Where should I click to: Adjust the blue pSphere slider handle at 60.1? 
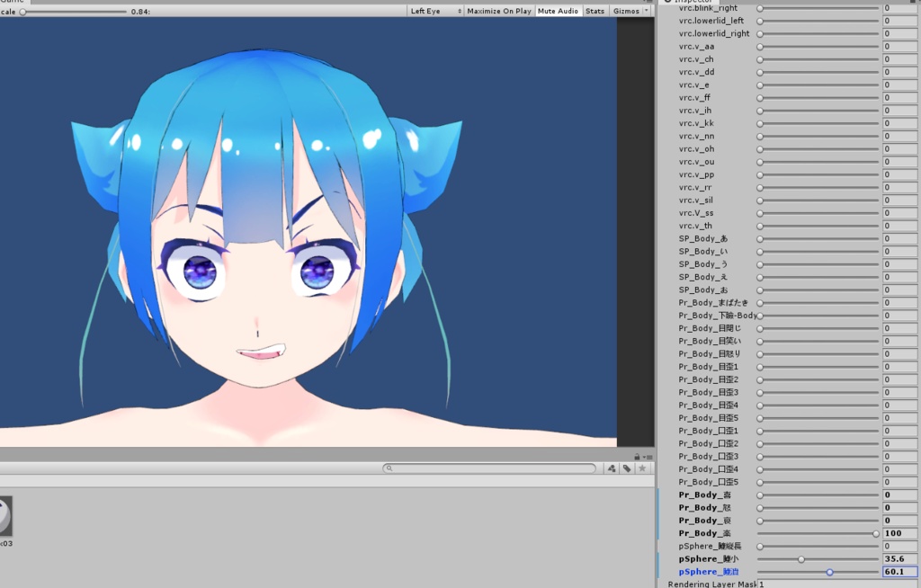pos(830,572)
